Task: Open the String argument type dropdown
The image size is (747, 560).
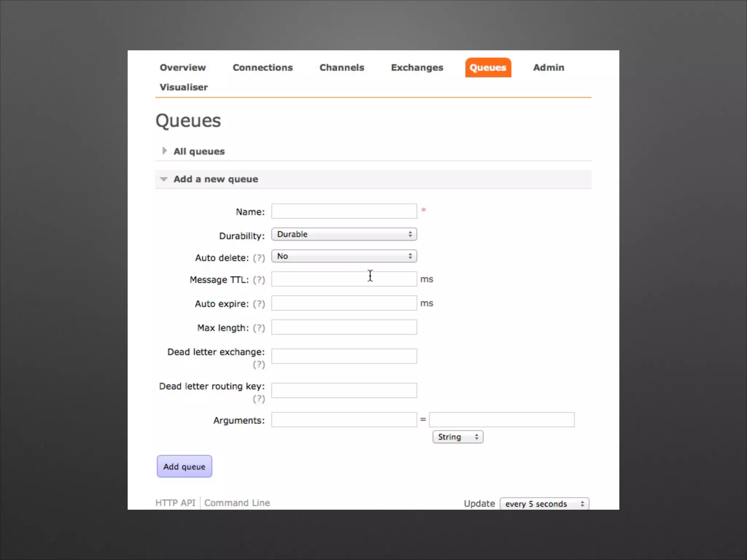Action: click(x=457, y=437)
